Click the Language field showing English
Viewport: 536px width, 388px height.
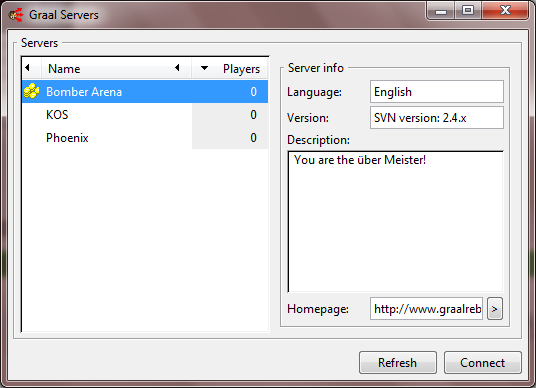(437, 92)
